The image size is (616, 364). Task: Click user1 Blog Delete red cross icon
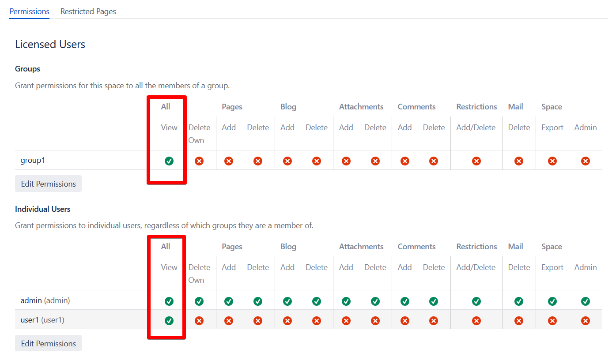coord(317,321)
